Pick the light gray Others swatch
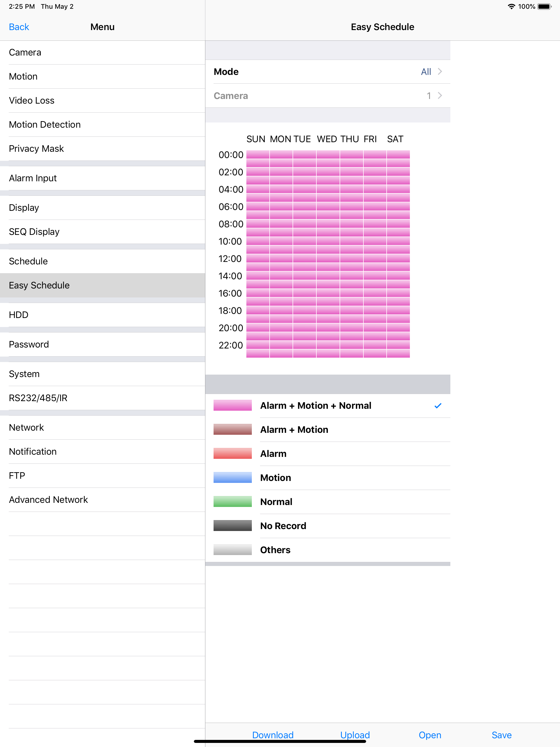560x747 pixels. (x=232, y=549)
